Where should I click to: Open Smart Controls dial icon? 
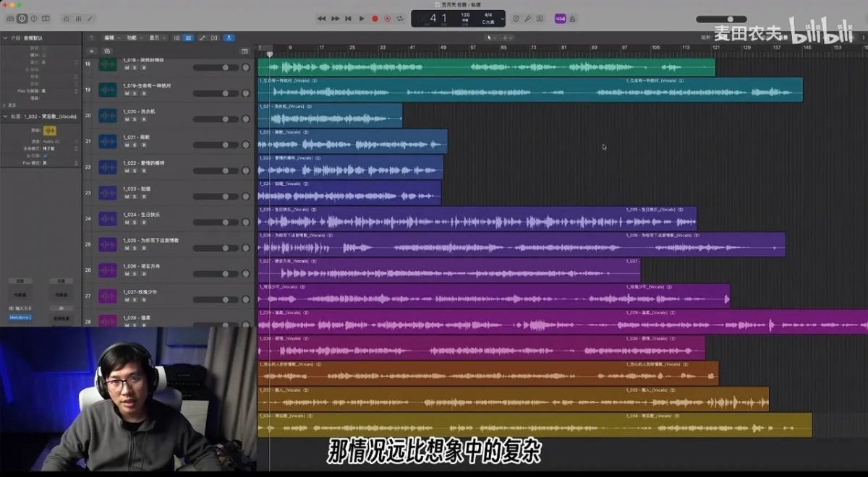(67, 18)
